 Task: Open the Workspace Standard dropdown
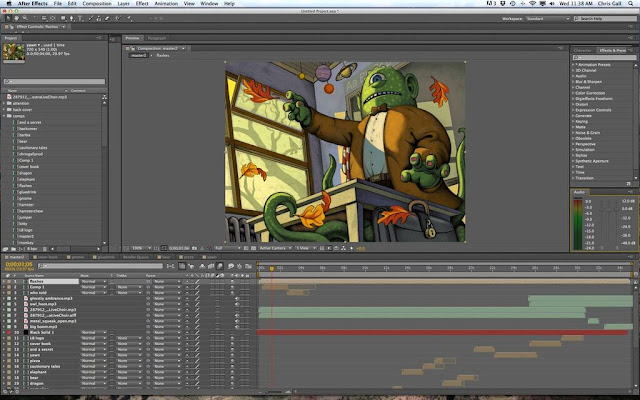tap(547, 19)
